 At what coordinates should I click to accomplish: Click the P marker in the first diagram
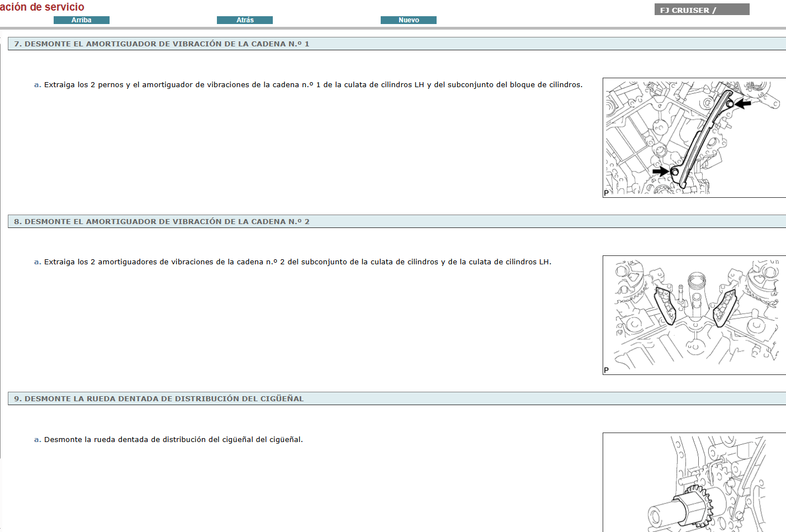pyautogui.click(x=607, y=193)
